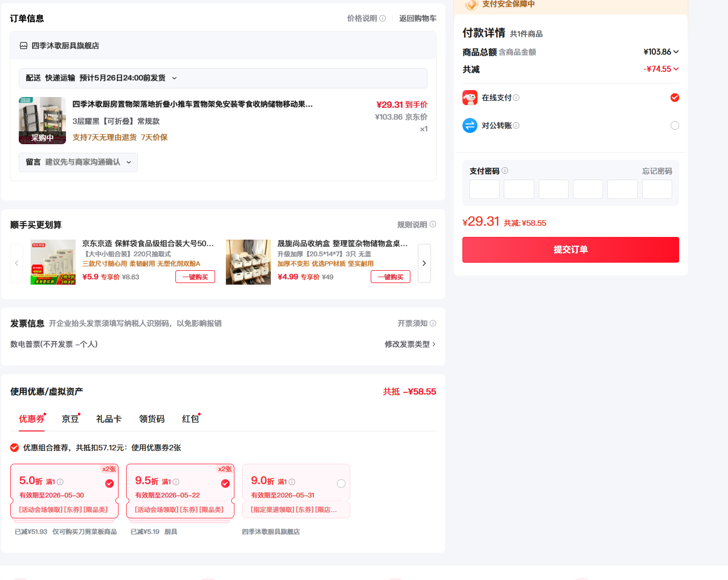Screen dimensions: 728x580
Task: Switch to the 京豆 tab
Action: pos(70,419)
